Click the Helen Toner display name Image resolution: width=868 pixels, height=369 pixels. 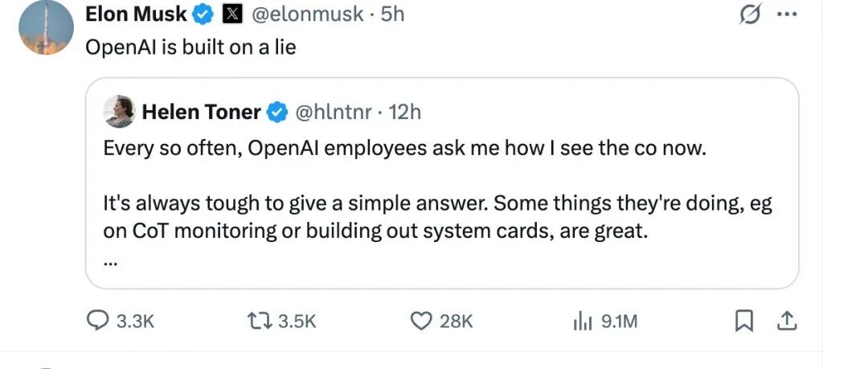point(201,113)
